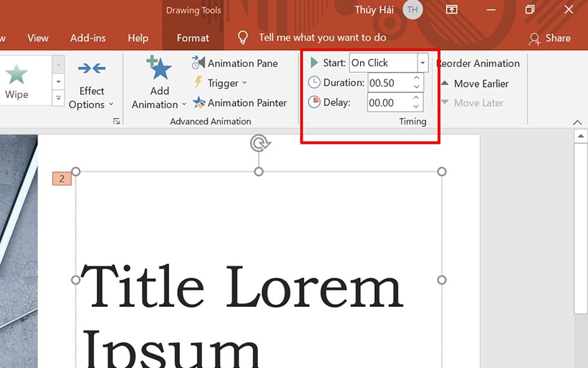Screen dimensions: 588x368
Task: Open the Add-ins ribbon tab
Action: [x=87, y=38]
